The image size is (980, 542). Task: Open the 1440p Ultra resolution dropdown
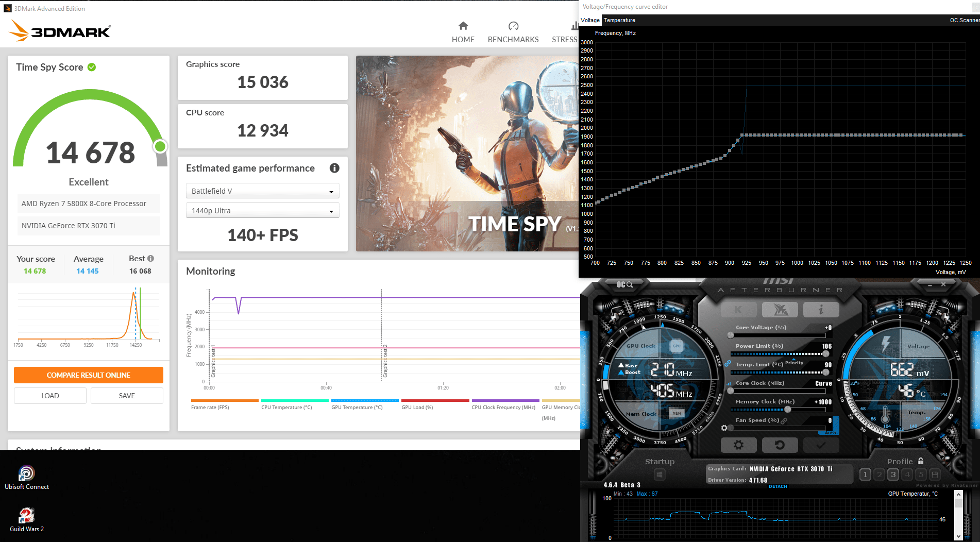coord(262,211)
